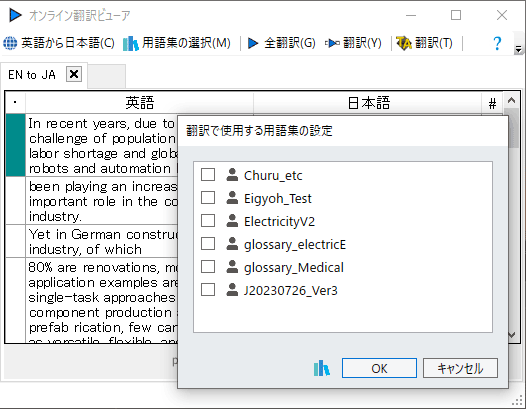Click the table scrollbar up arrow
This screenshot has height=409, width=526.
[511, 100]
